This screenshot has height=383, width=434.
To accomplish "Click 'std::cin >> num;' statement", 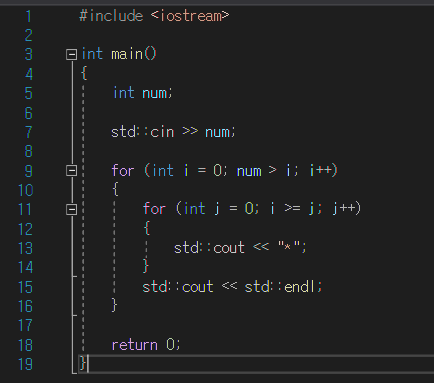I will 173,132.
